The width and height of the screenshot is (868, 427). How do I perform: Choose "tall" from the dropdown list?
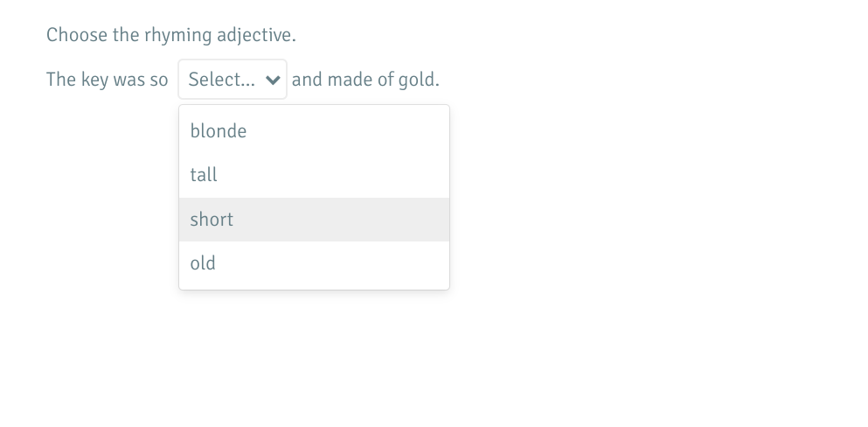click(x=204, y=175)
